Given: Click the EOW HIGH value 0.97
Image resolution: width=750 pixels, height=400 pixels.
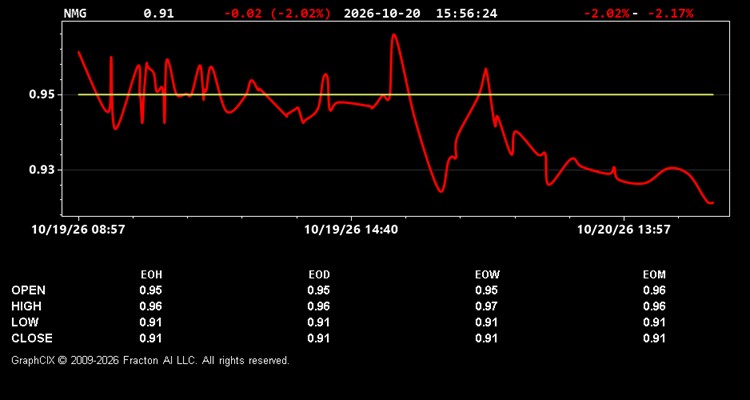Looking at the screenshot, I should [x=486, y=306].
